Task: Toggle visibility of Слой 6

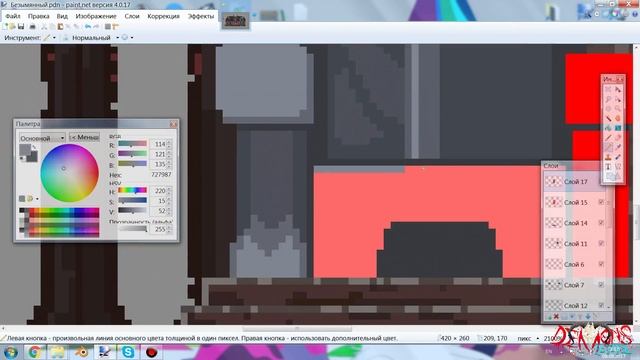Action: (x=601, y=264)
